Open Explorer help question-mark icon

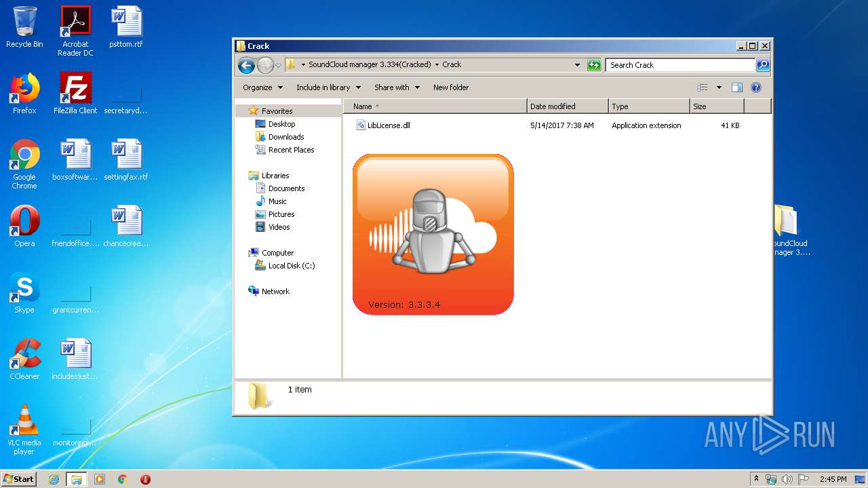[756, 87]
